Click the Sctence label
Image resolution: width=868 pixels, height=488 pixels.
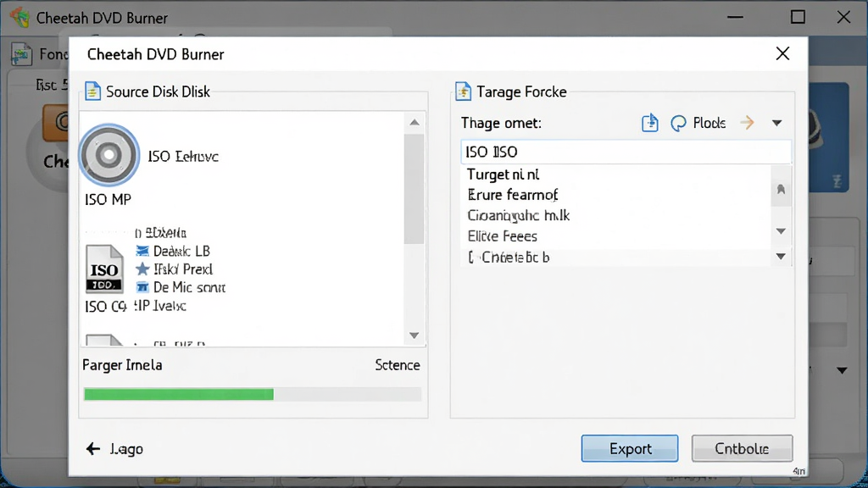pyautogui.click(x=398, y=365)
